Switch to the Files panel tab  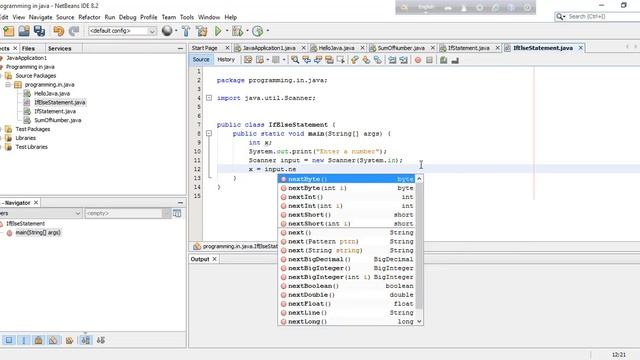28,49
